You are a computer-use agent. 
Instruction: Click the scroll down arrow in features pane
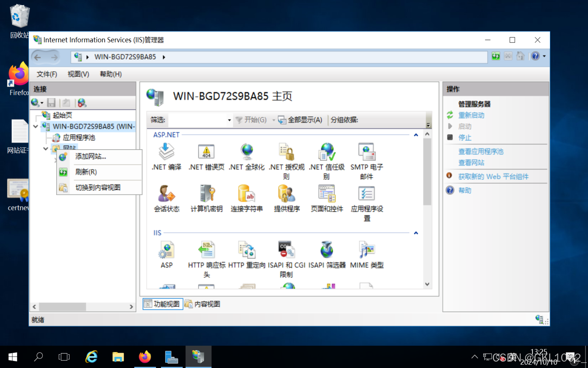point(427,284)
